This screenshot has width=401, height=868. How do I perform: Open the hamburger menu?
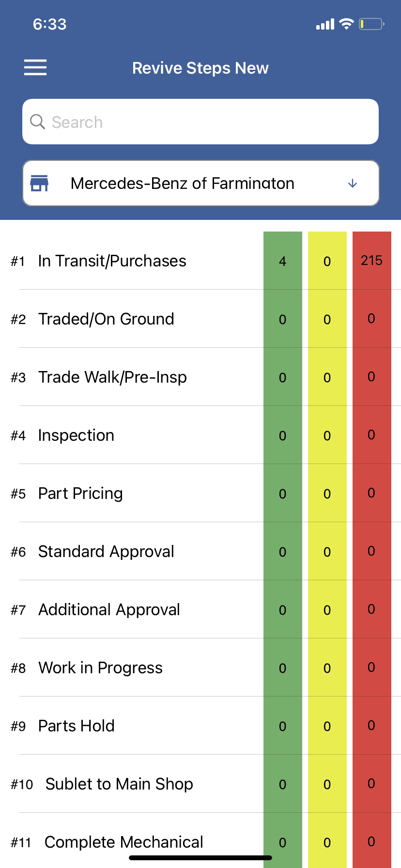35,68
